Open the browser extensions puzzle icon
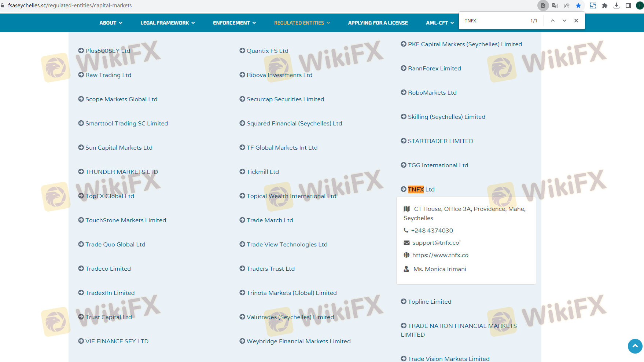This screenshot has height=362, width=644. click(x=605, y=6)
